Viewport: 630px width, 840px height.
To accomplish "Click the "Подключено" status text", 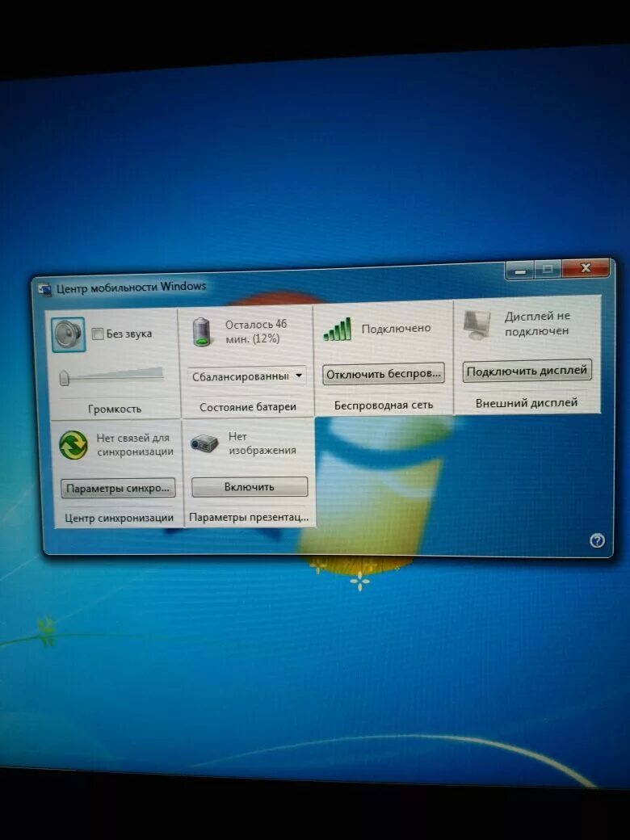I will point(396,329).
